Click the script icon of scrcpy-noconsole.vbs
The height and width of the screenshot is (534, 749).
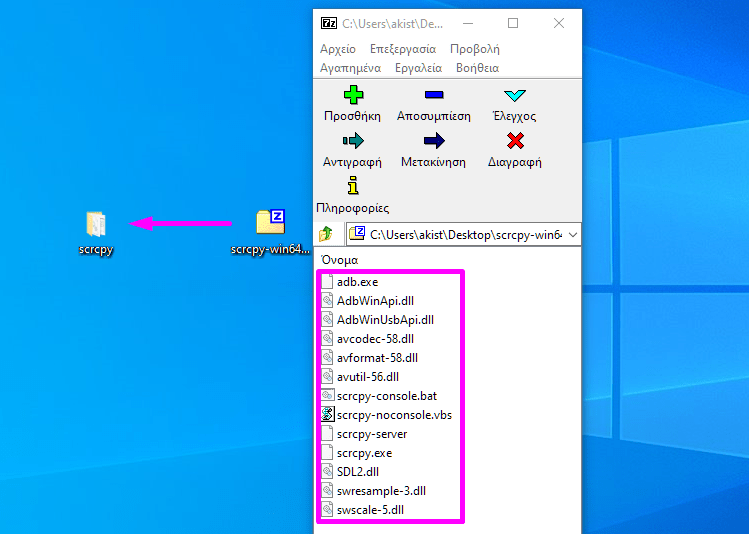tap(327, 415)
